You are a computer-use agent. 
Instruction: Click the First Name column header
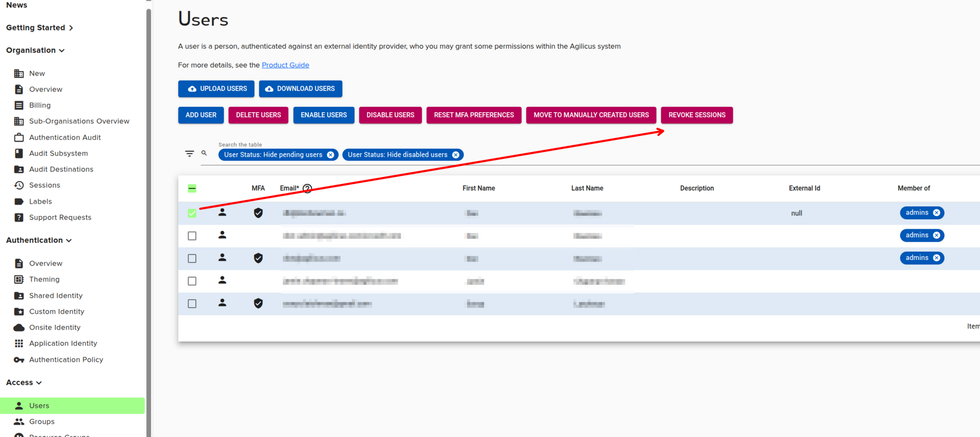tap(478, 188)
